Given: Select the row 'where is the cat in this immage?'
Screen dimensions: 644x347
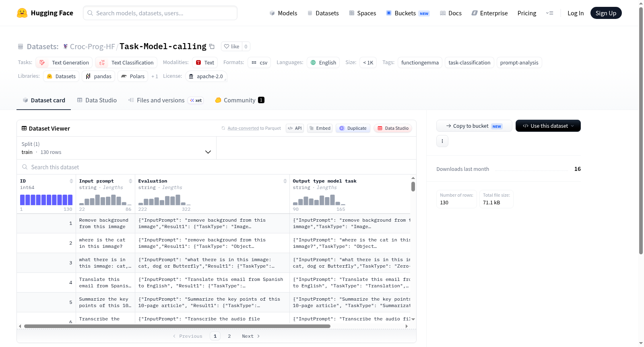Looking at the screenshot, I should pos(213,243).
